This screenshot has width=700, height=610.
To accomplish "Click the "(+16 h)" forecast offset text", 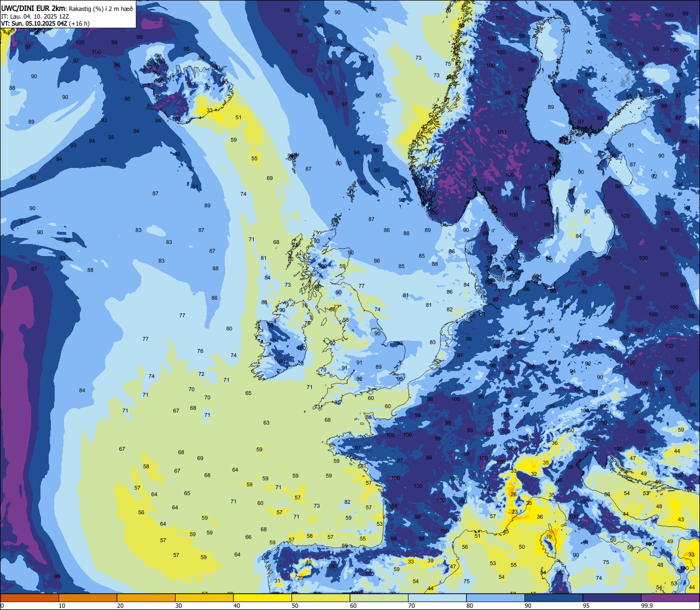I will click(x=80, y=24).
